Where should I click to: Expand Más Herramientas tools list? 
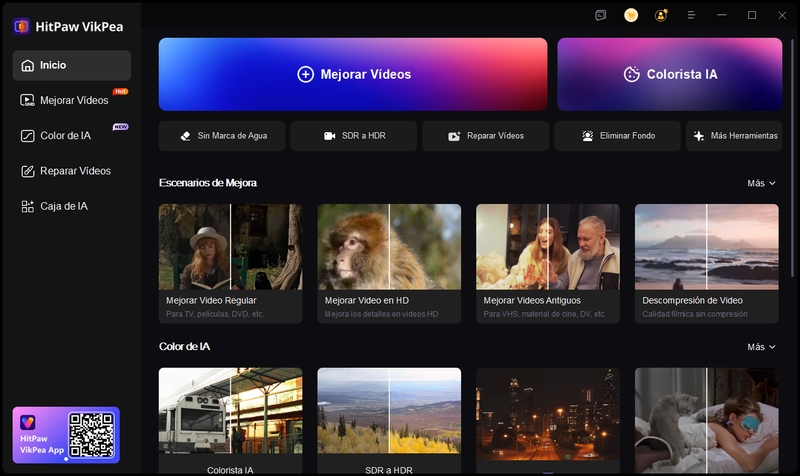point(739,136)
